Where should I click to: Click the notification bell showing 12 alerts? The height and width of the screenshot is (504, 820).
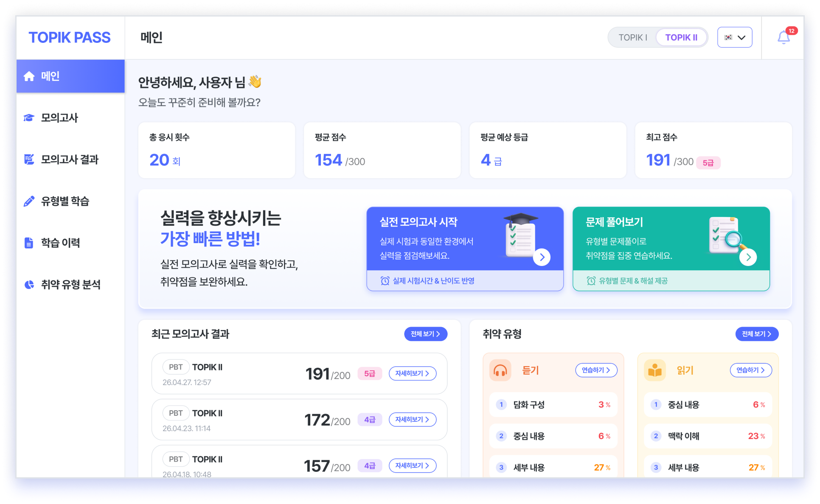point(784,37)
